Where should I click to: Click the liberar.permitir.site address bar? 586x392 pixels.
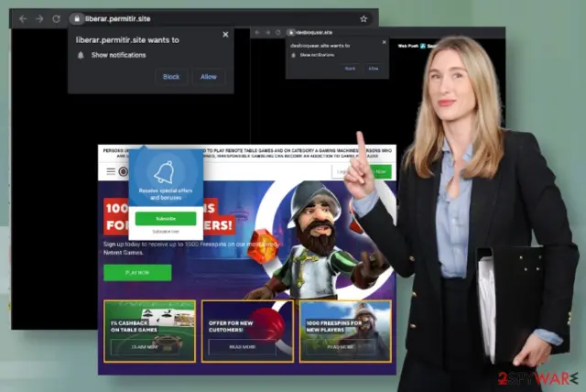point(221,18)
